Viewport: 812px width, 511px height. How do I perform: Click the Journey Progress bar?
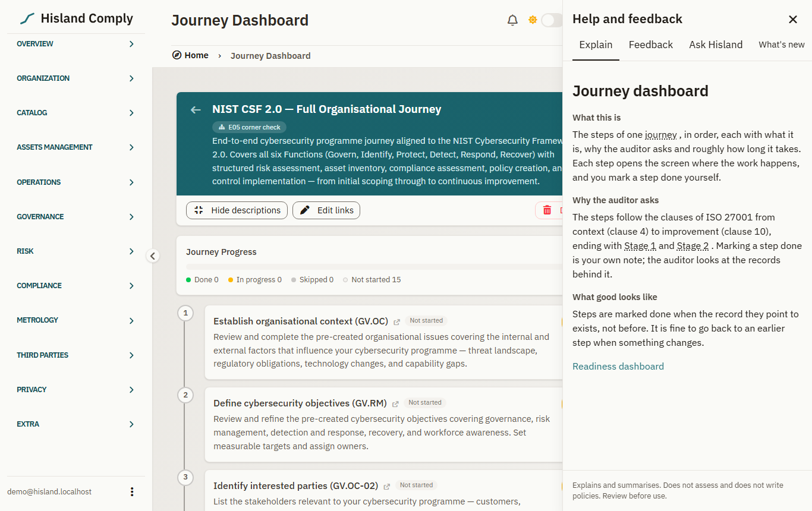pyautogui.click(x=374, y=267)
